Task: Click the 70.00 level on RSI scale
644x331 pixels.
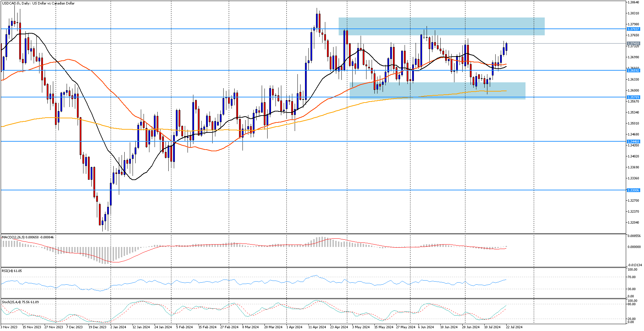Action: coord(631,277)
